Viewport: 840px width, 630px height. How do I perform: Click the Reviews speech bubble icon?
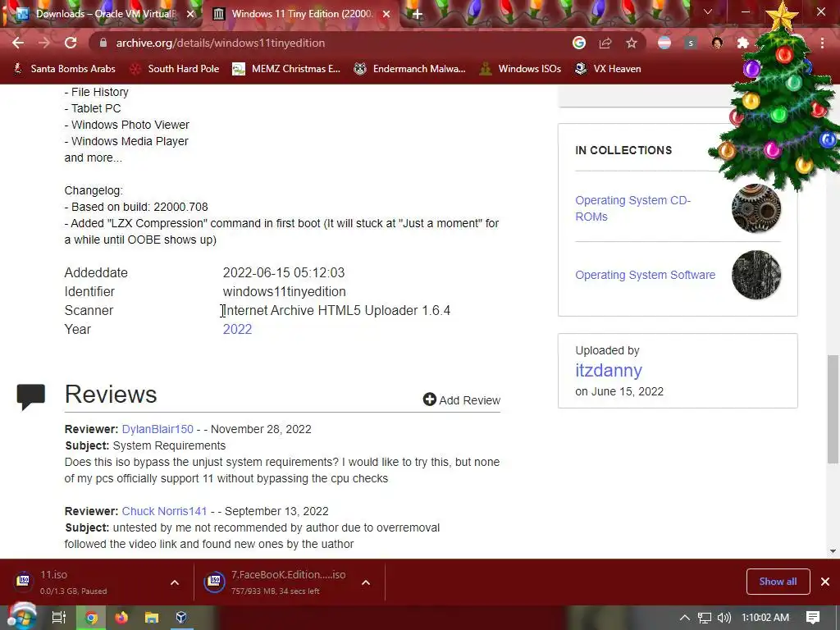(31, 397)
